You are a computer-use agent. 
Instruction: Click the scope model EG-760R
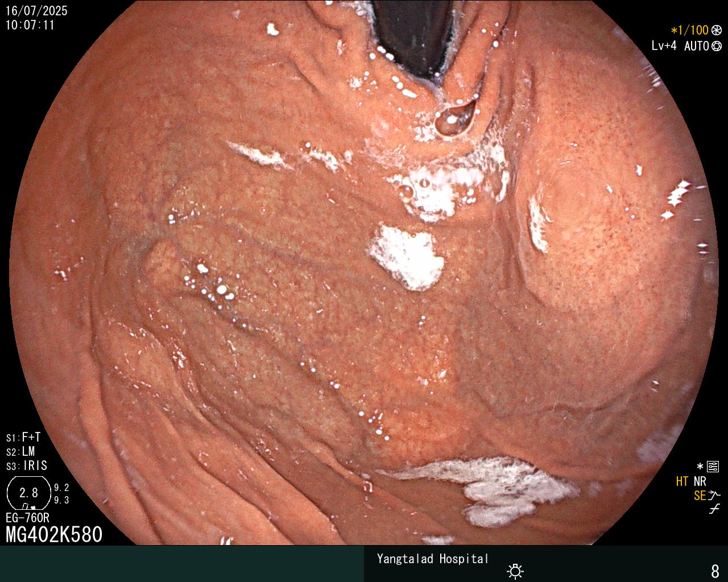point(27,518)
